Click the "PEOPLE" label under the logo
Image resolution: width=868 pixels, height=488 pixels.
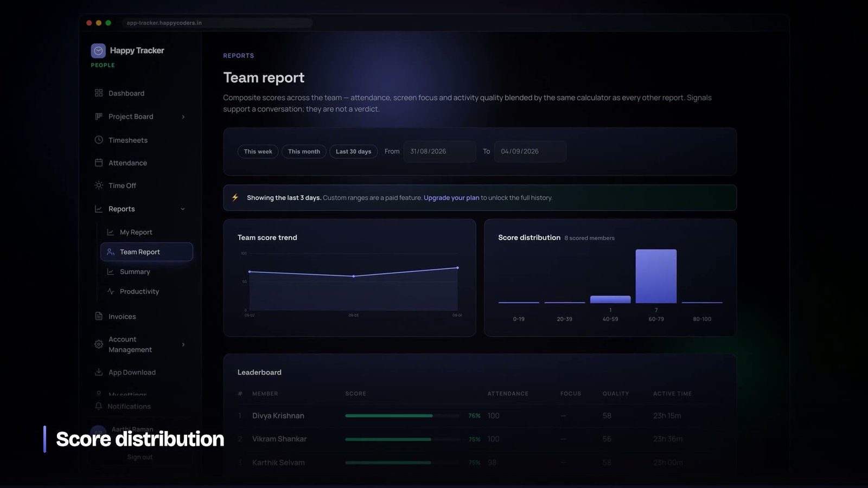[x=103, y=65]
